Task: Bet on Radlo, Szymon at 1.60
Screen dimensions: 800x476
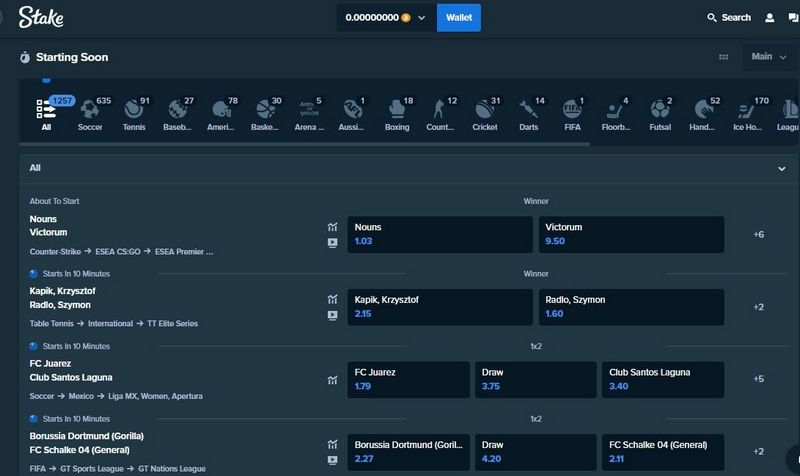Action: click(x=631, y=307)
